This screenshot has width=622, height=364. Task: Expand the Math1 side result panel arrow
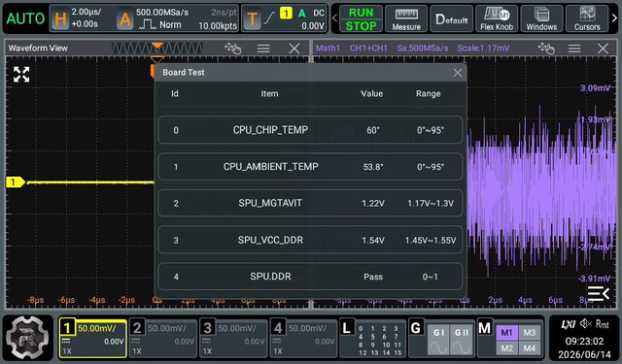598,293
